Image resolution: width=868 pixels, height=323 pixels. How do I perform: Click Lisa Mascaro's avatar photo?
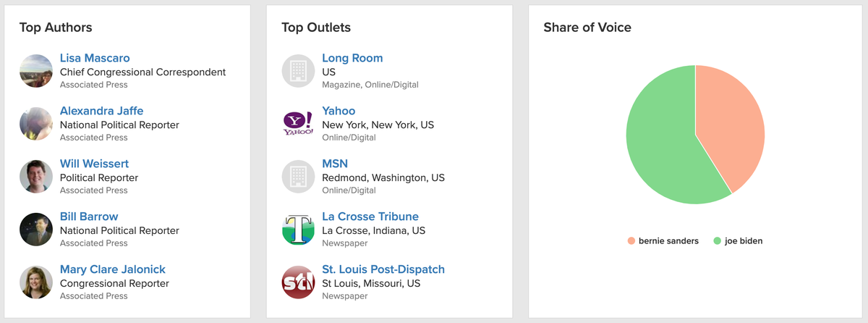point(36,71)
